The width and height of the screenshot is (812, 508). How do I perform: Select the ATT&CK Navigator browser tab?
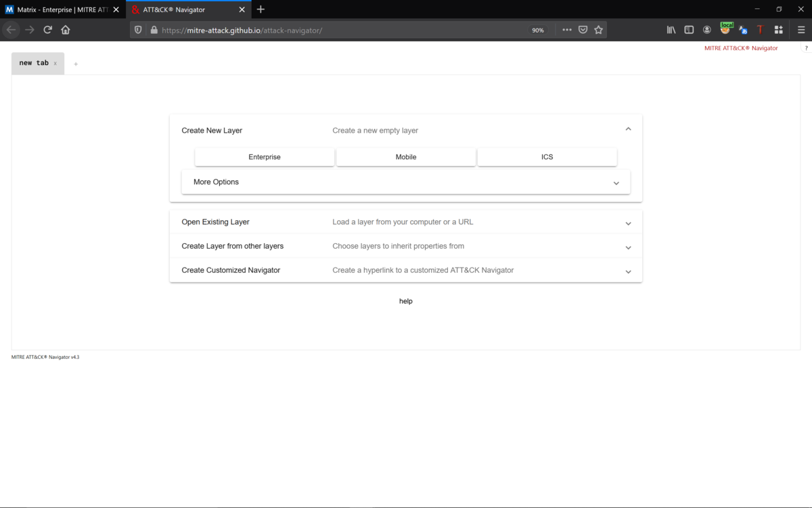pos(188,9)
